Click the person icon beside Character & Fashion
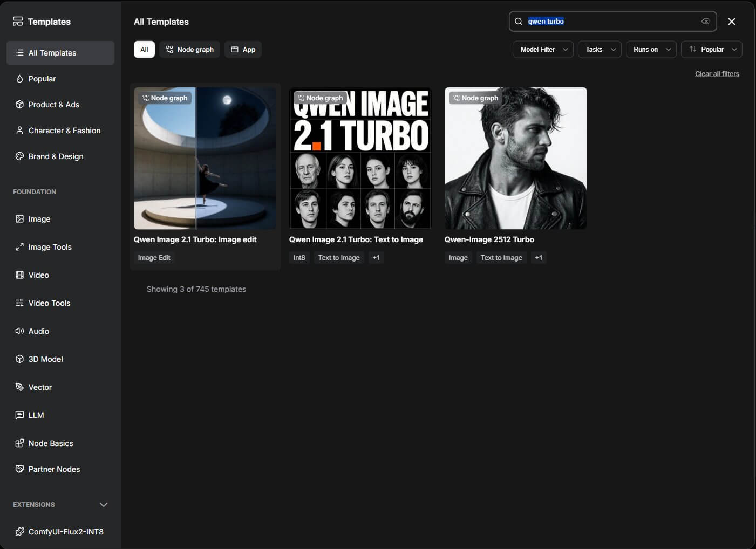 tap(19, 131)
